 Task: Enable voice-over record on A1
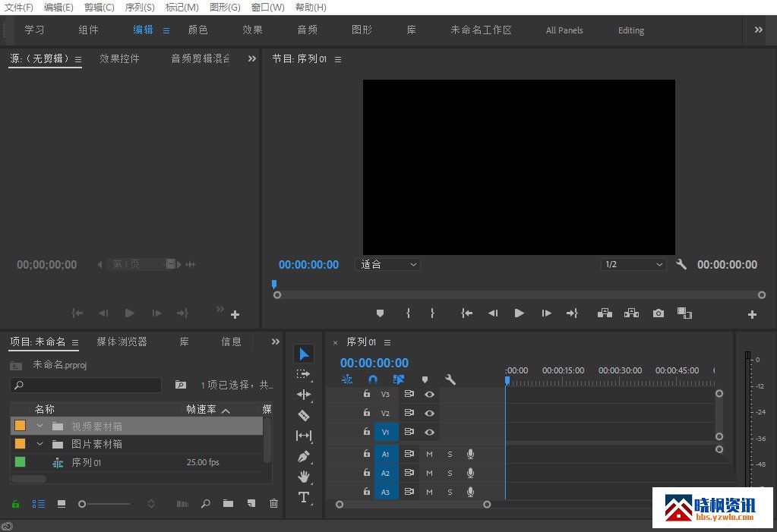(x=470, y=455)
